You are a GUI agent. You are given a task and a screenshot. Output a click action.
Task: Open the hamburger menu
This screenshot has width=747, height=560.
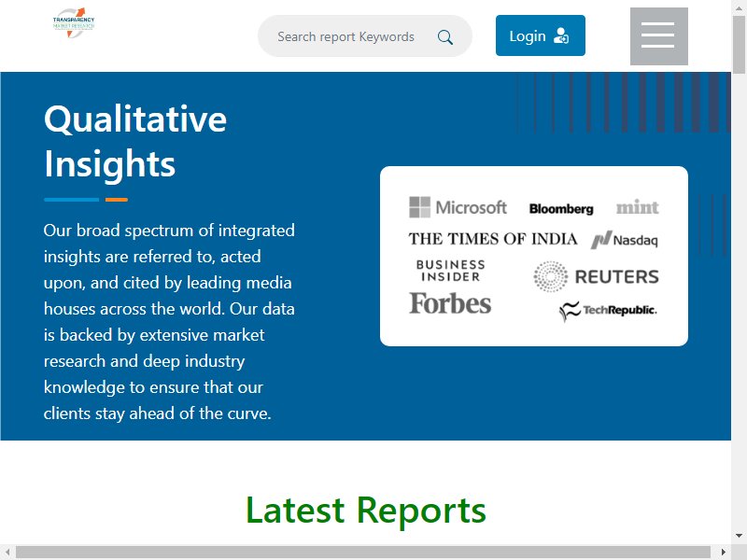point(659,36)
